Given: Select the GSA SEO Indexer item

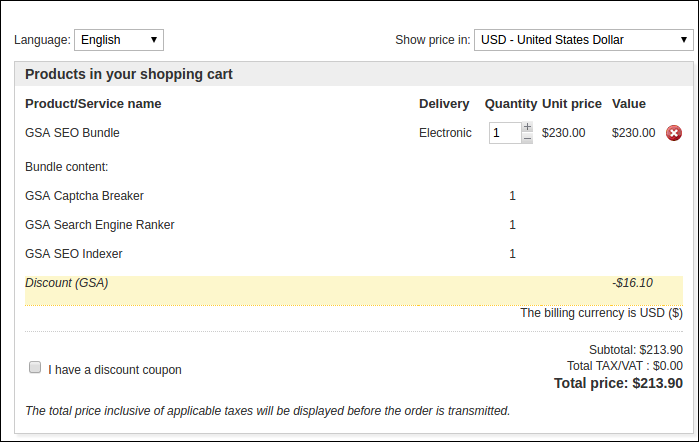Looking at the screenshot, I should (74, 254).
